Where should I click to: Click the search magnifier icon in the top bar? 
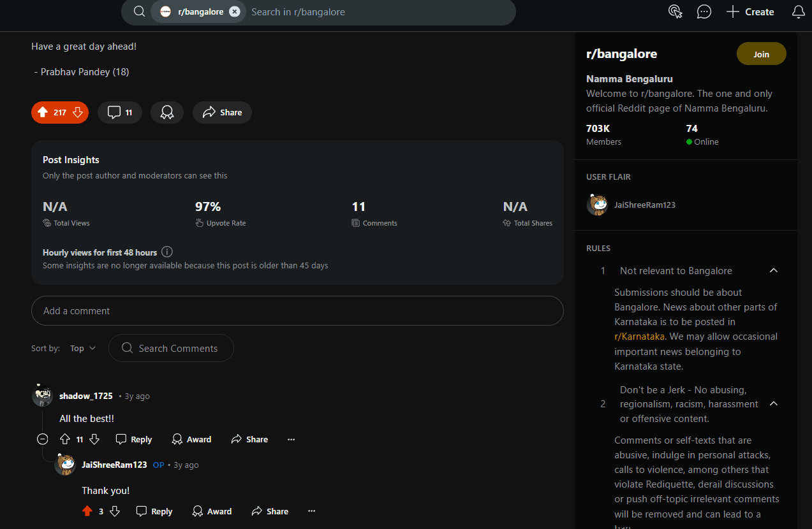(x=139, y=11)
